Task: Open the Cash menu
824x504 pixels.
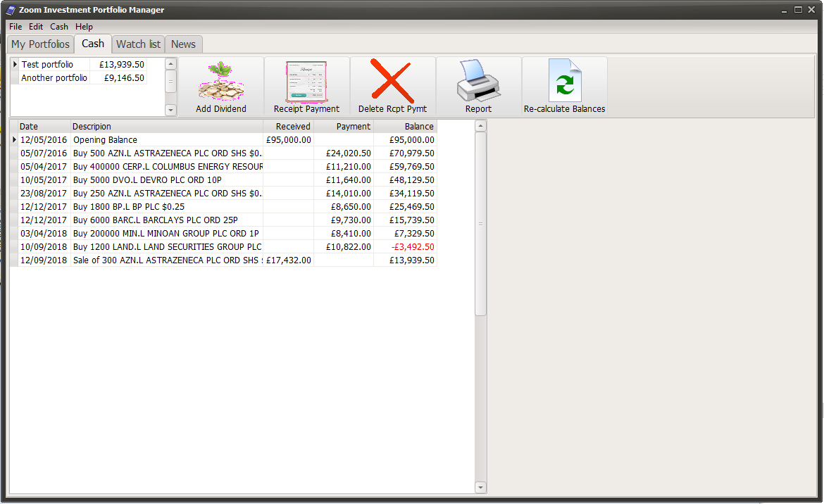Action: (x=58, y=26)
